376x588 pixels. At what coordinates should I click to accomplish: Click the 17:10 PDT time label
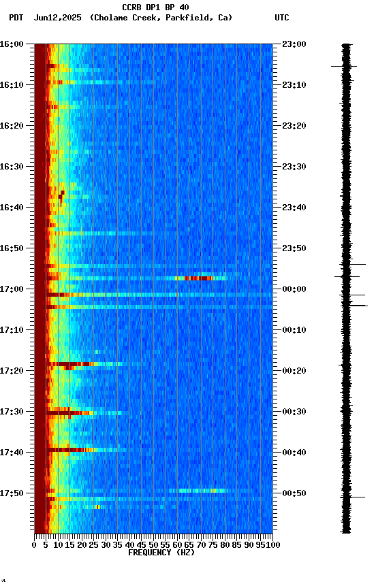(x=12, y=330)
